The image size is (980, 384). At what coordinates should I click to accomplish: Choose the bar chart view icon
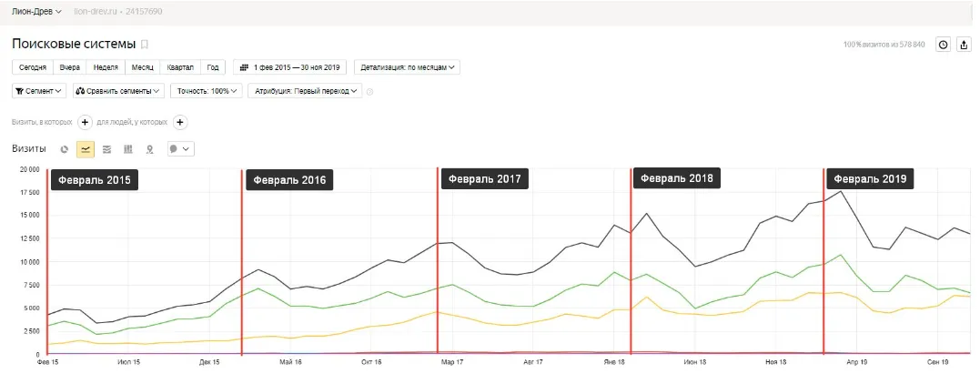[128, 149]
